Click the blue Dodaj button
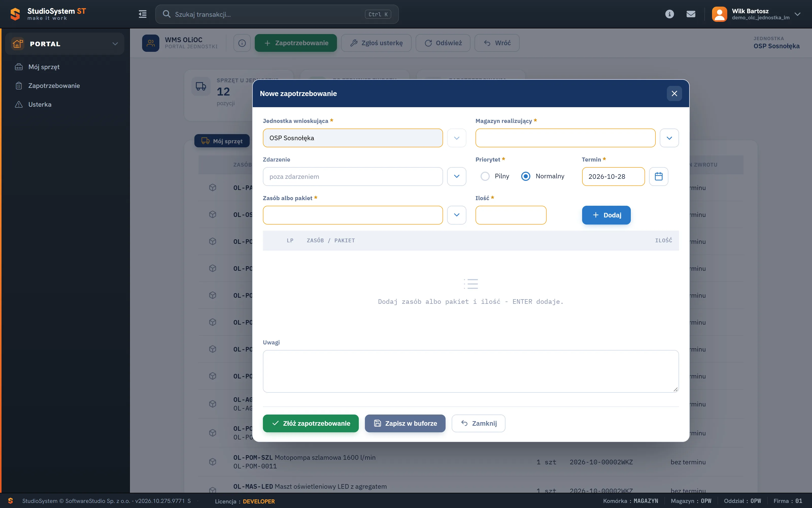Screen dimensions: 812x508 (606, 215)
